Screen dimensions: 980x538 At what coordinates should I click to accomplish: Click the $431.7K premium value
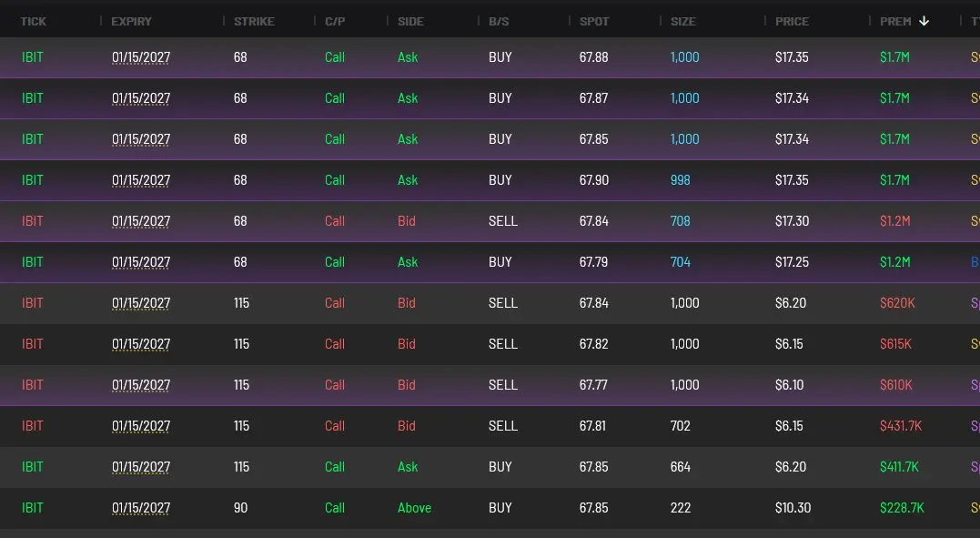901,426
